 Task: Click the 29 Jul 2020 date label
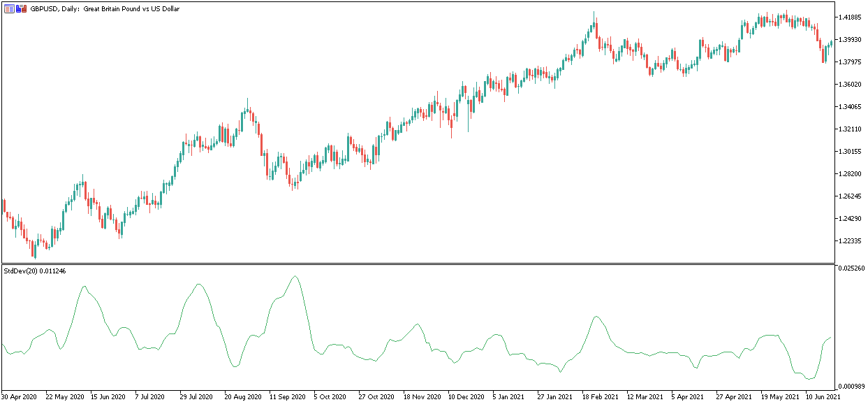click(197, 396)
